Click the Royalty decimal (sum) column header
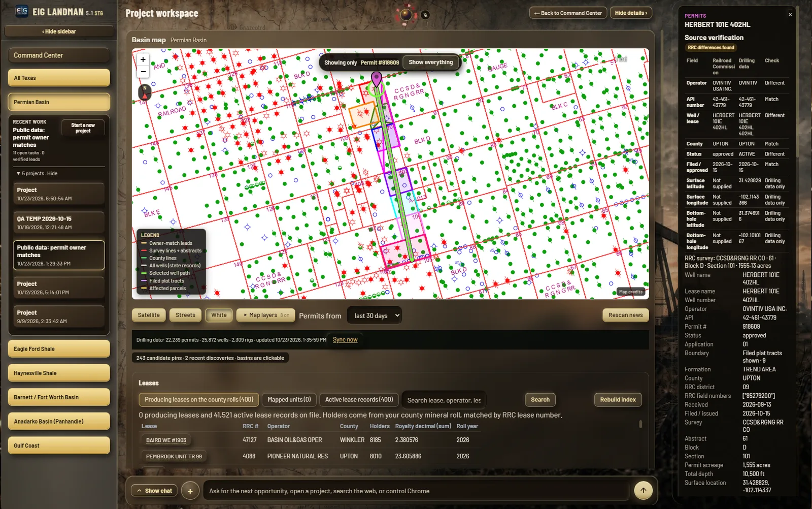Screen dimensions: 812x509 [x=423, y=426]
